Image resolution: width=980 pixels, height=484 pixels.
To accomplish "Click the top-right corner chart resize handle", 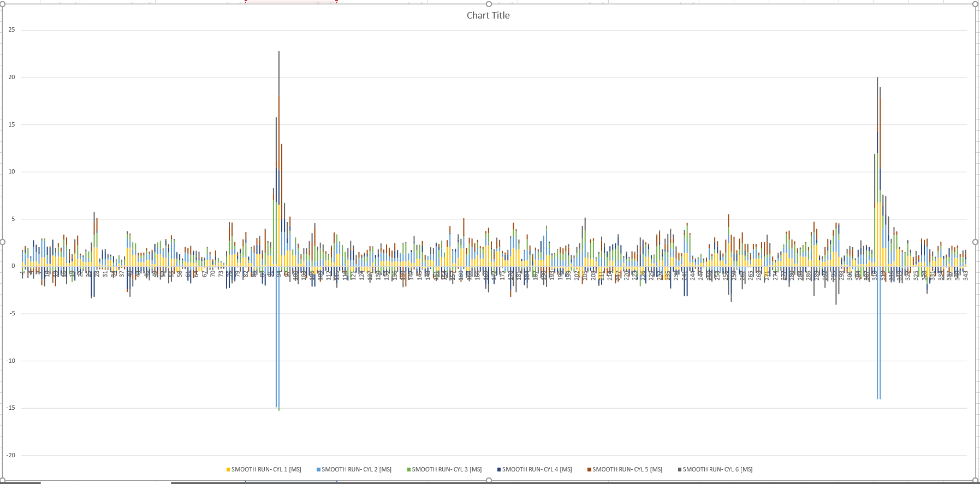I will pos(976,4).
